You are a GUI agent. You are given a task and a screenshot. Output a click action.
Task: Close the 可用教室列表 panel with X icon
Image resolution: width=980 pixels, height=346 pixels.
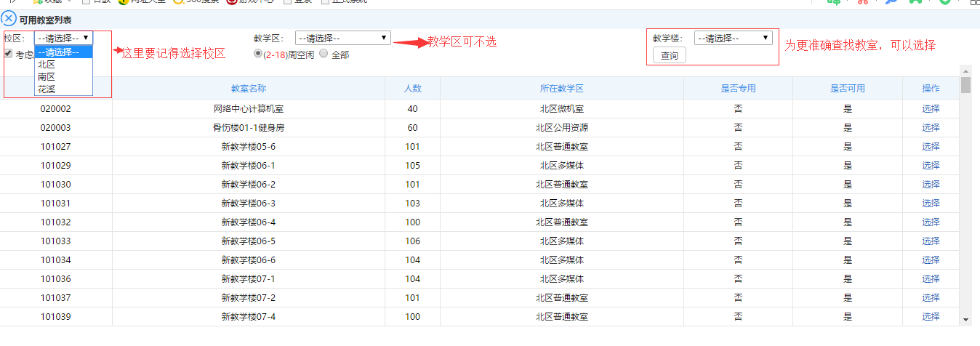click(x=9, y=20)
